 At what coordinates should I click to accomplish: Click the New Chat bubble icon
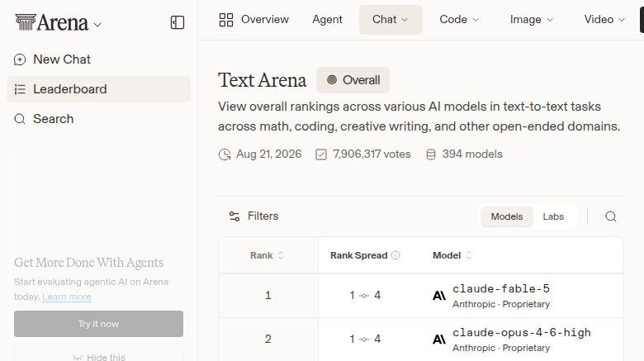20,59
